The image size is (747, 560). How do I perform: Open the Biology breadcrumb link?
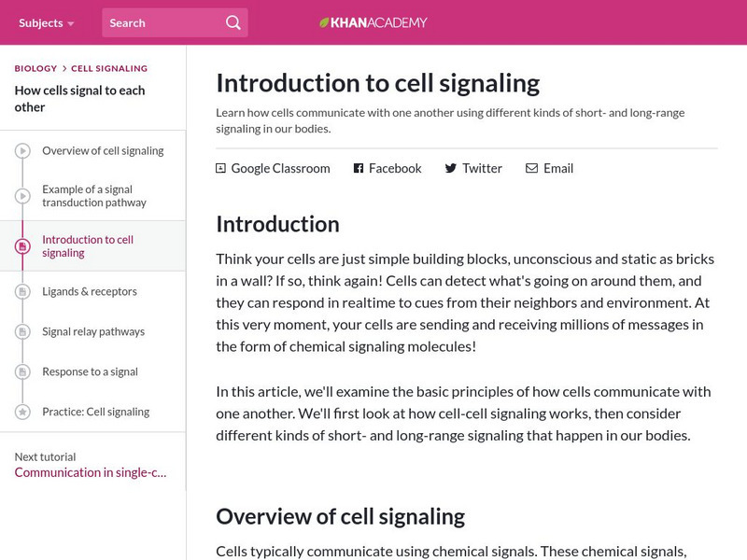click(x=35, y=68)
